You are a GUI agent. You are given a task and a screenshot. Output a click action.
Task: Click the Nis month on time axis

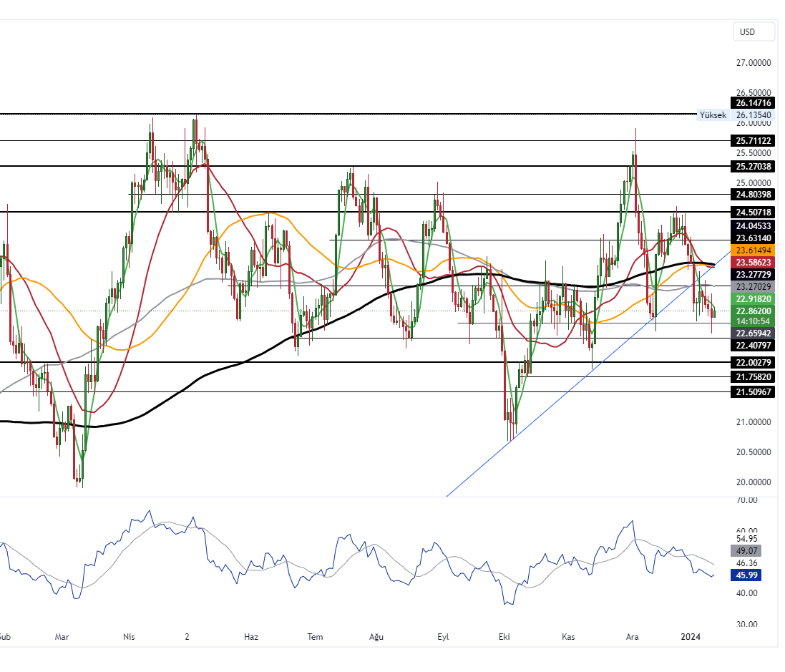(x=129, y=636)
